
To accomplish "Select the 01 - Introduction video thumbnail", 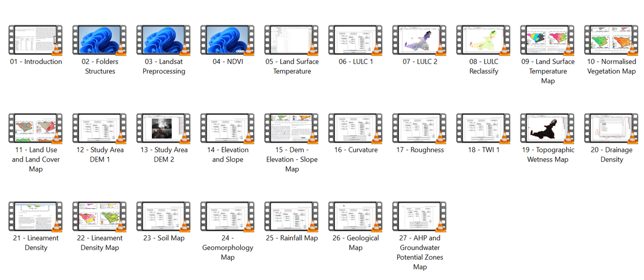I will click(x=36, y=40).
